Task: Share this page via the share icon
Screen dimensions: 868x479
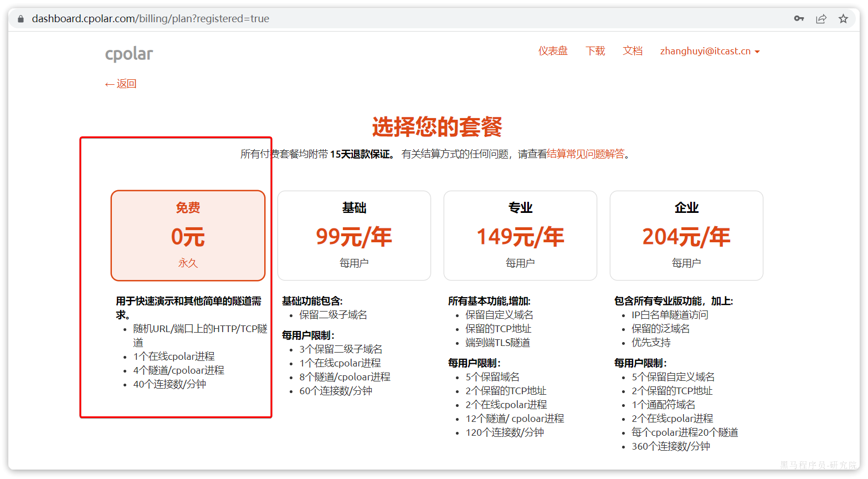Action: pyautogui.click(x=821, y=18)
